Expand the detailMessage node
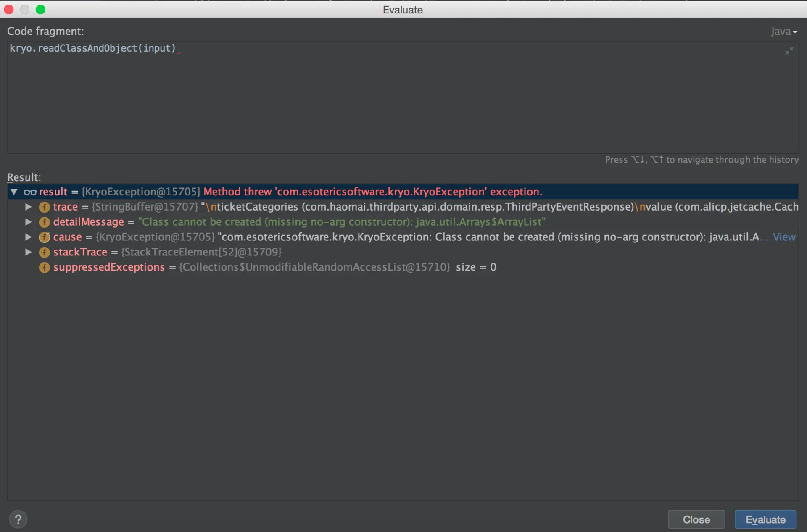807x532 pixels. coord(28,222)
